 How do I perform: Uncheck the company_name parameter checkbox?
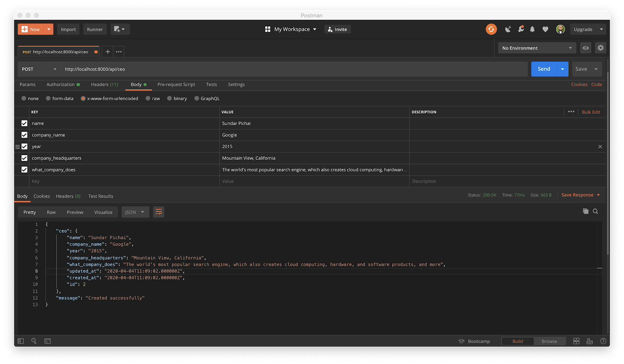click(x=24, y=135)
